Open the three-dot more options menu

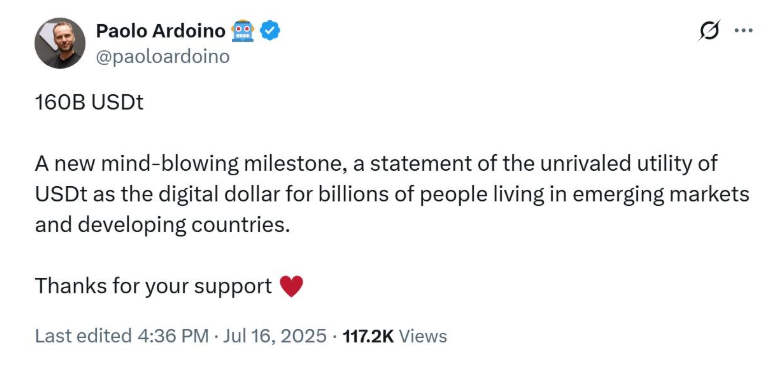pos(743,30)
